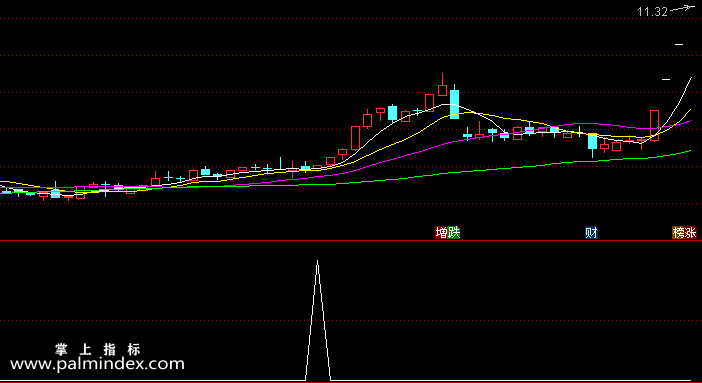Screen dimensions: 702x383
Task: Click the red 涨 marker badge
Action: [x=691, y=232]
